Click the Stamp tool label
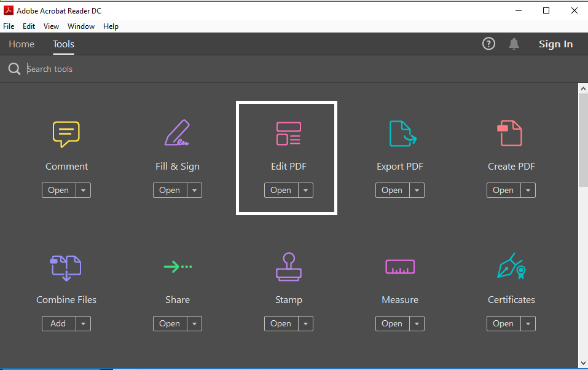This screenshot has height=370, width=588. coord(289,299)
